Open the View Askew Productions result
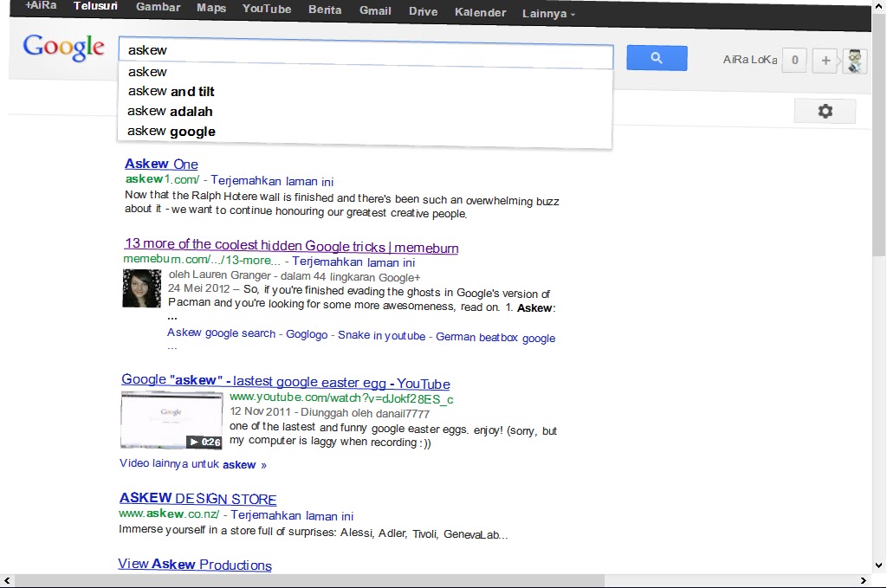 pos(195,565)
